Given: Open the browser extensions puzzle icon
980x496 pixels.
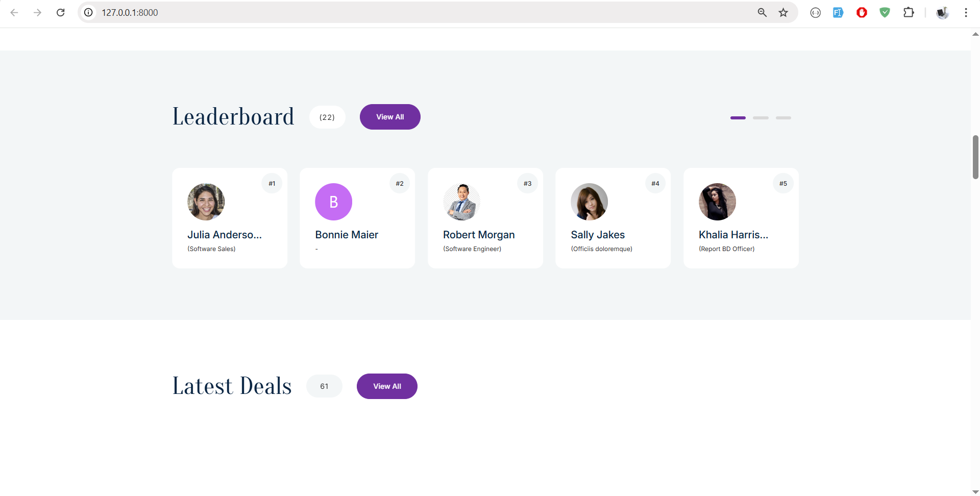Looking at the screenshot, I should pos(909,12).
